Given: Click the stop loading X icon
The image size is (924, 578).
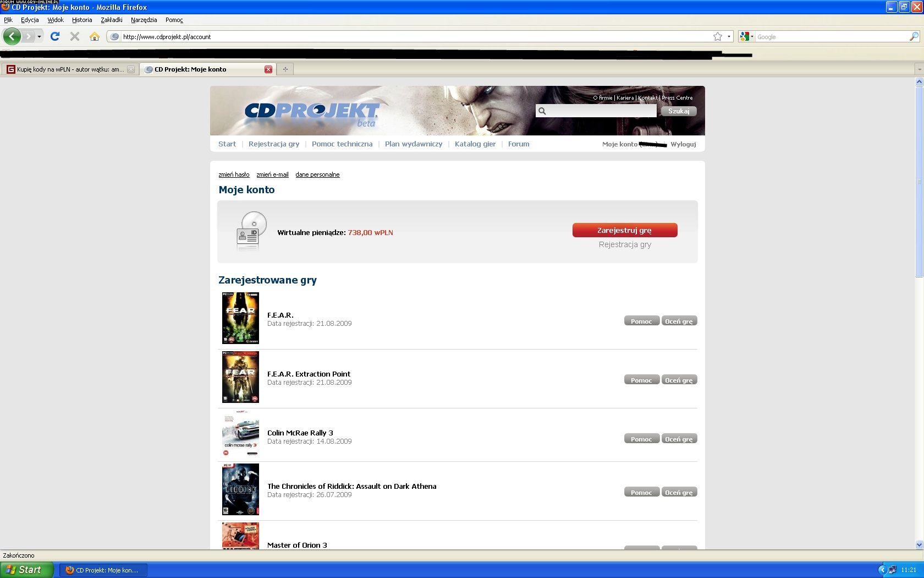Looking at the screenshot, I should point(75,36).
